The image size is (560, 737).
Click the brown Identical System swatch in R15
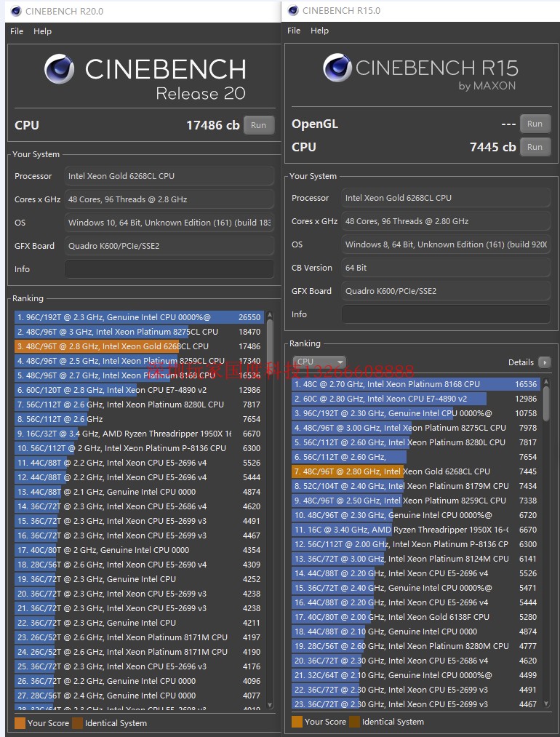[354, 722]
